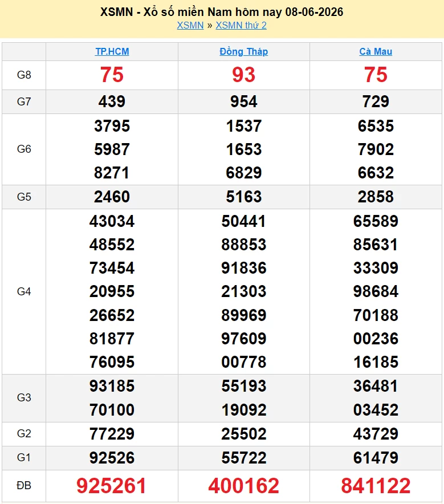Image resolution: width=444 pixels, height=504 pixels.
Task: Select G2 number 77229
Action: (112, 434)
